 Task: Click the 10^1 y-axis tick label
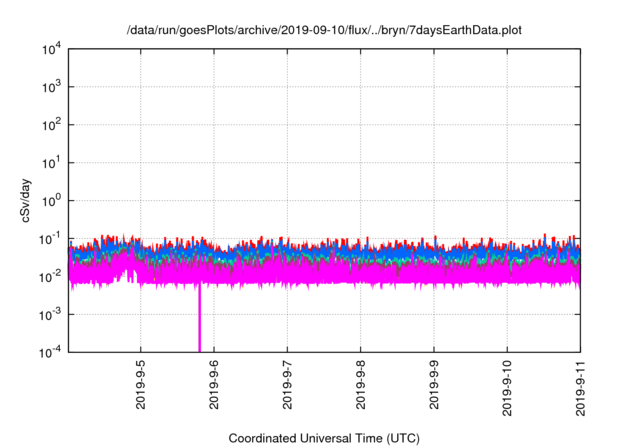[x=51, y=163]
